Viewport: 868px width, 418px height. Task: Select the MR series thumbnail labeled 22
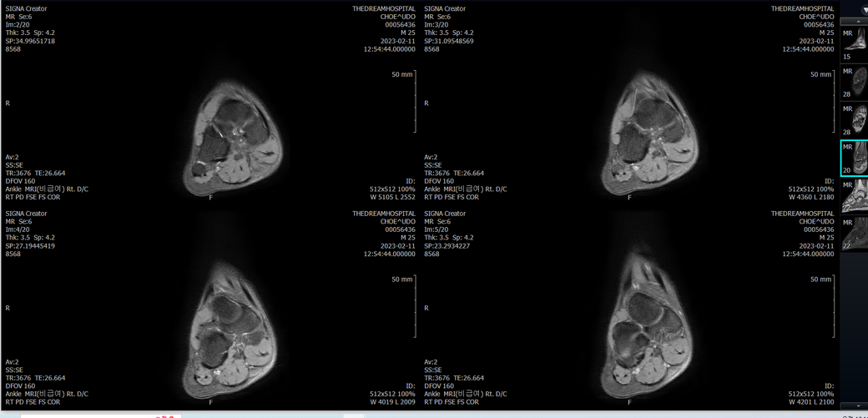pos(854,234)
